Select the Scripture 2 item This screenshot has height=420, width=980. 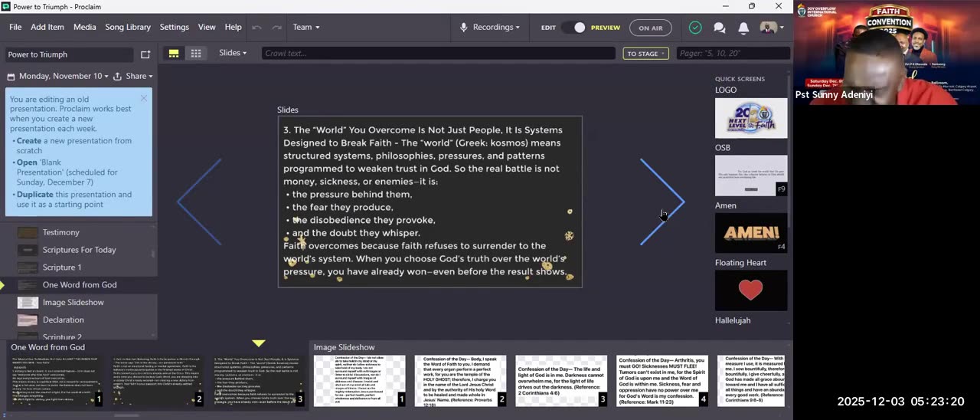[62, 336]
